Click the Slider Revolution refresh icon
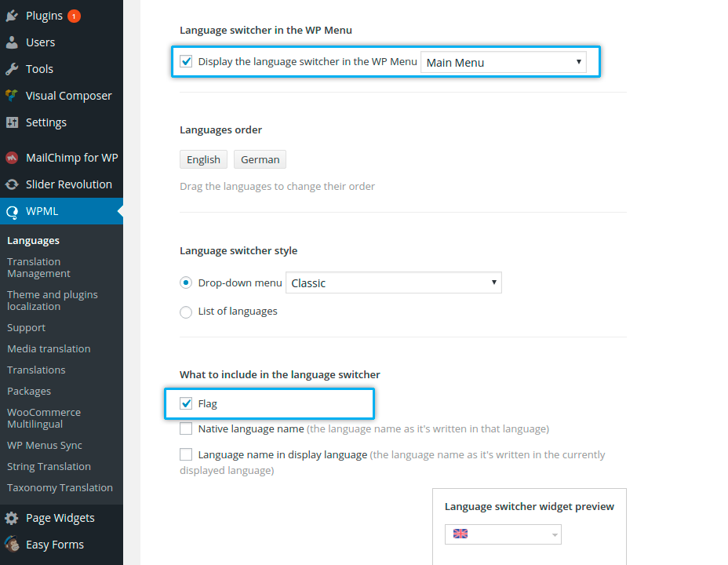 pyautogui.click(x=12, y=184)
